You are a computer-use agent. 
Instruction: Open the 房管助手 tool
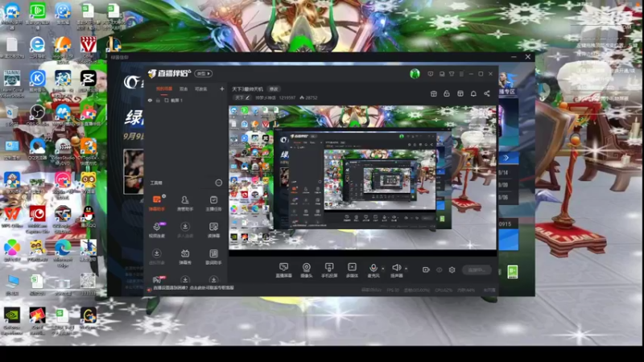(x=185, y=204)
